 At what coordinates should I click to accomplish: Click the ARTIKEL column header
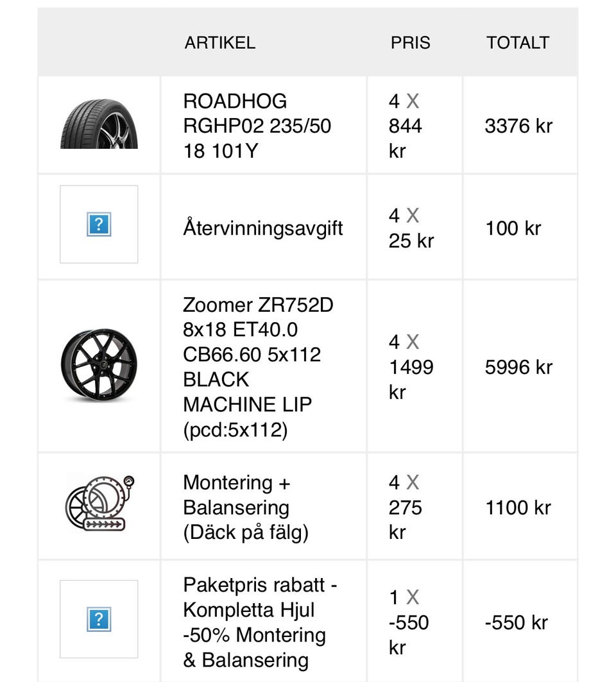point(220,43)
